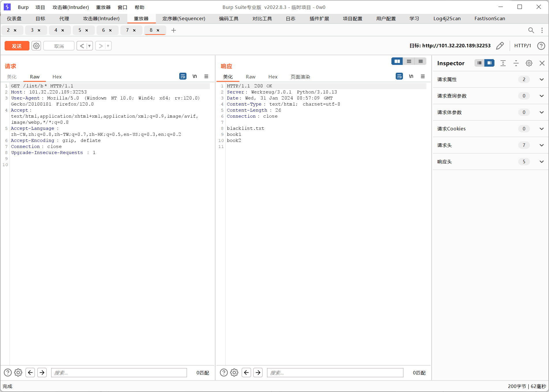549x392 pixels.
Task: Jump to next request search match
Action: pyautogui.click(x=42, y=373)
